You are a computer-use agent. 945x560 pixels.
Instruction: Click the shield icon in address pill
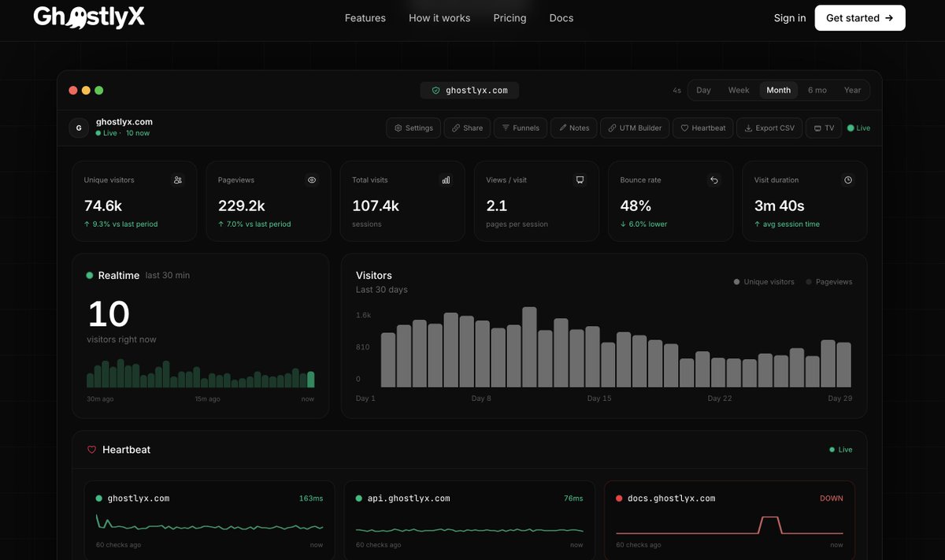(x=435, y=91)
